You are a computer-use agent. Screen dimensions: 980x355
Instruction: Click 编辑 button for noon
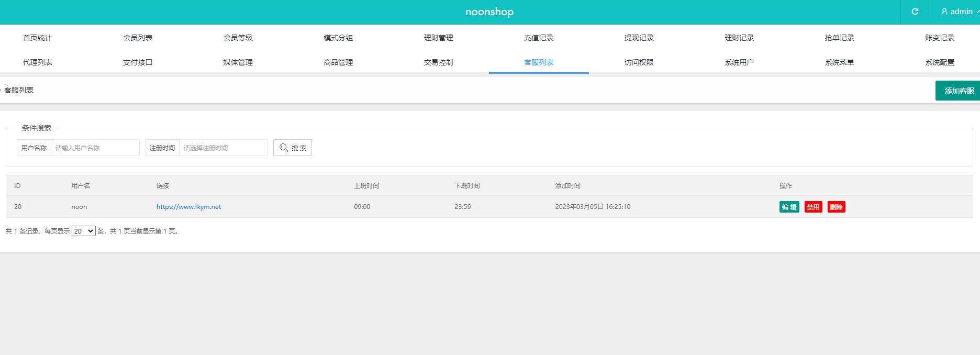(789, 207)
